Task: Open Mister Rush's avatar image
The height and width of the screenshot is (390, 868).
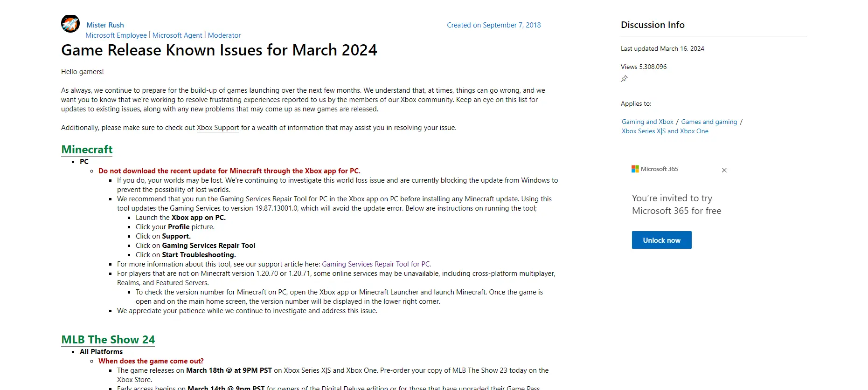Action: pyautogui.click(x=70, y=24)
